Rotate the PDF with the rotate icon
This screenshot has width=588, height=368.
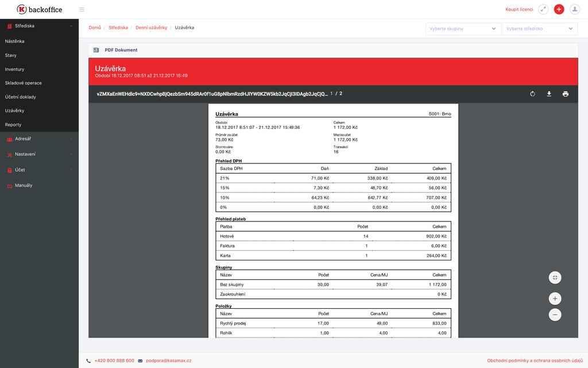point(532,94)
